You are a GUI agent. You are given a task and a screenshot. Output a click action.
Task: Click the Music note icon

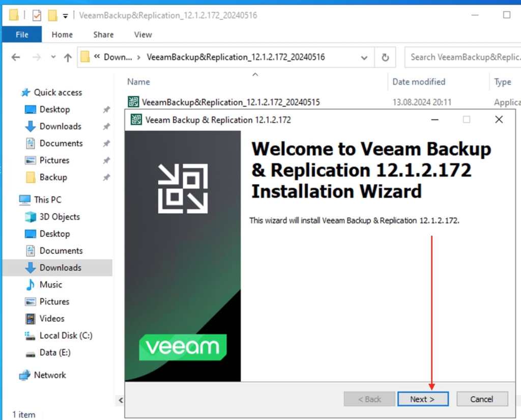point(30,285)
